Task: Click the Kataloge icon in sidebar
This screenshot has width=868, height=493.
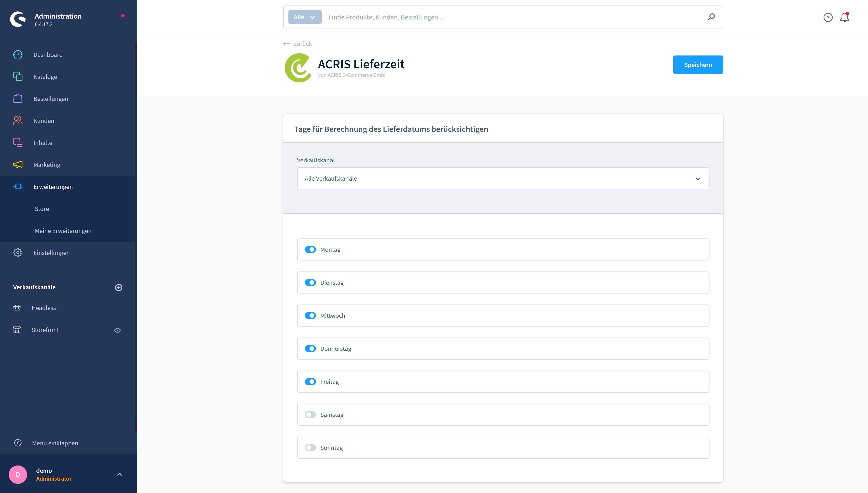Action: (x=18, y=77)
